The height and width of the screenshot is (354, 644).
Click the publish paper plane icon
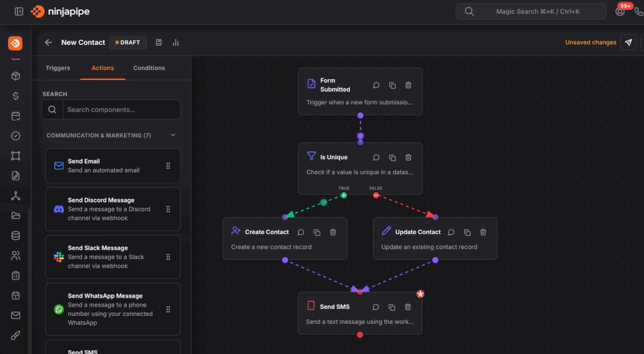tap(628, 43)
